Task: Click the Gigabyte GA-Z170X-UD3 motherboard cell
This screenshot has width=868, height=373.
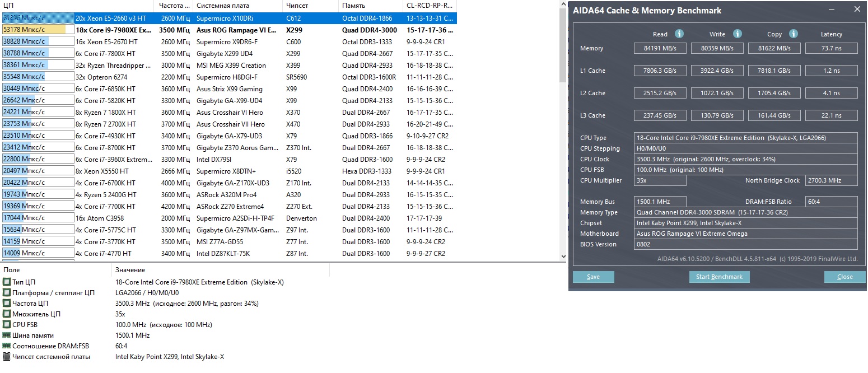Action: click(x=232, y=183)
